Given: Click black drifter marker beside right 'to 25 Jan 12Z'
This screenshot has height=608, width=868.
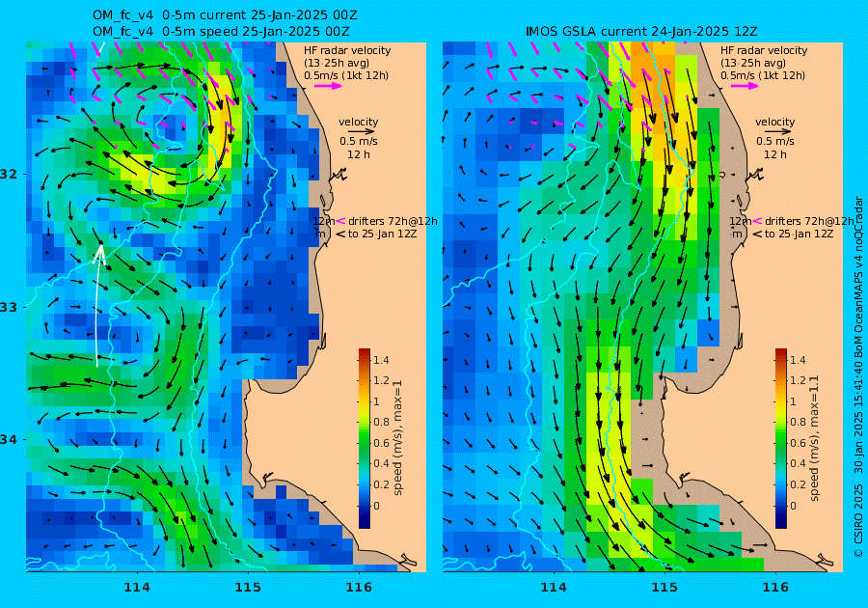Looking at the screenshot, I should point(757,235).
